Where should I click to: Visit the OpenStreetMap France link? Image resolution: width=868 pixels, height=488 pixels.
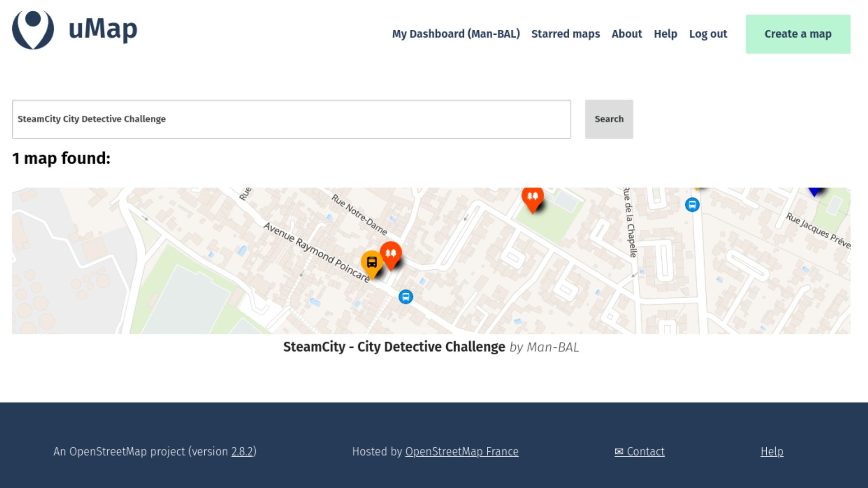462,451
